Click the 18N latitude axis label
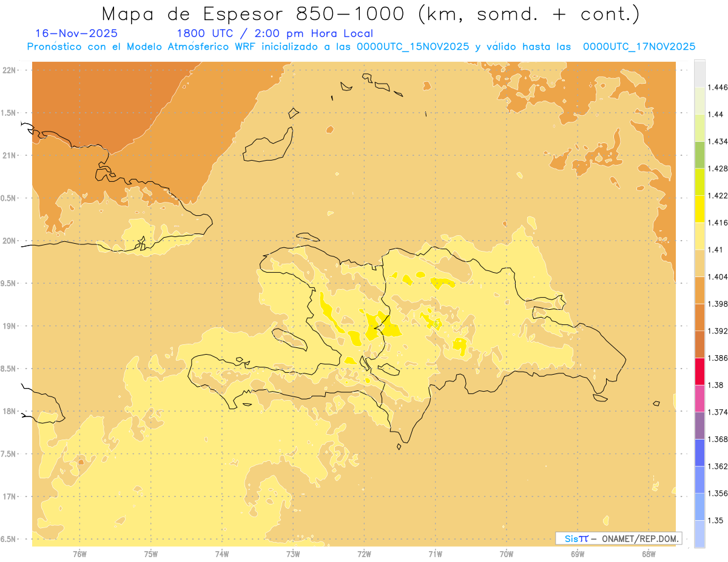 9,411
